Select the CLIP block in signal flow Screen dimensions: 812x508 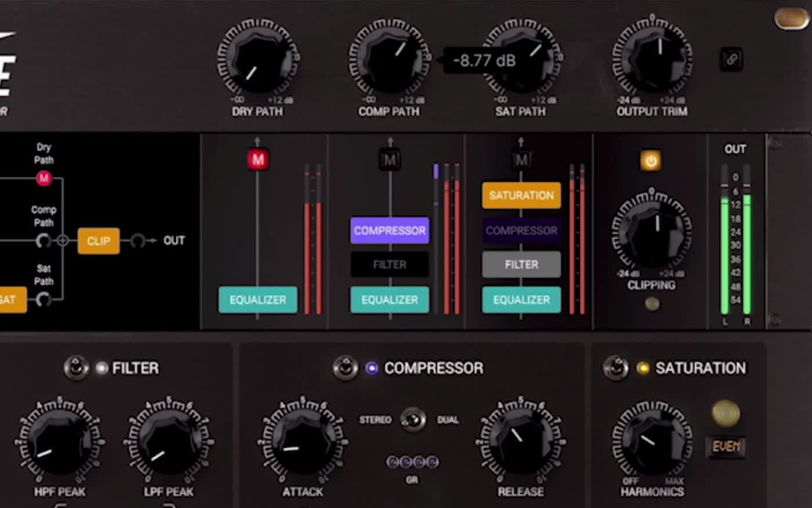(x=99, y=241)
